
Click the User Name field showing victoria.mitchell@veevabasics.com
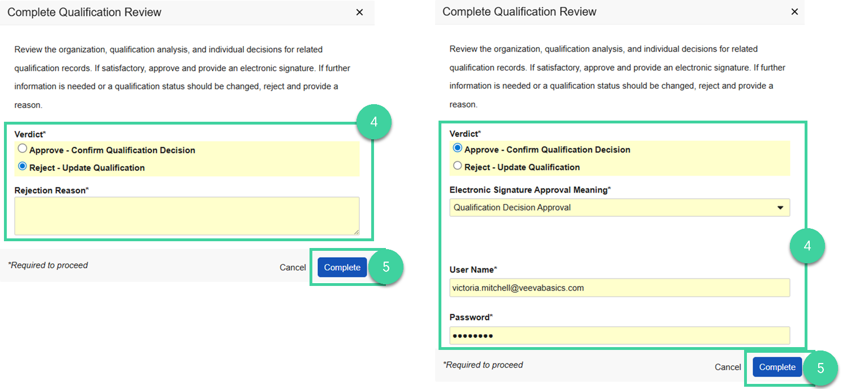point(620,288)
